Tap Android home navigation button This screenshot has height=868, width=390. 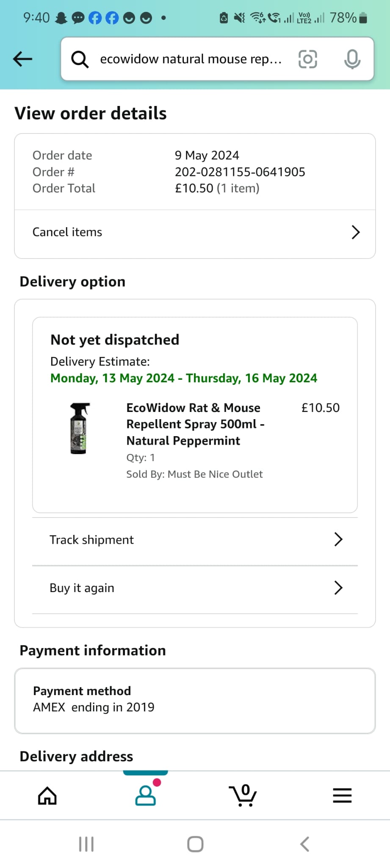(195, 844)
